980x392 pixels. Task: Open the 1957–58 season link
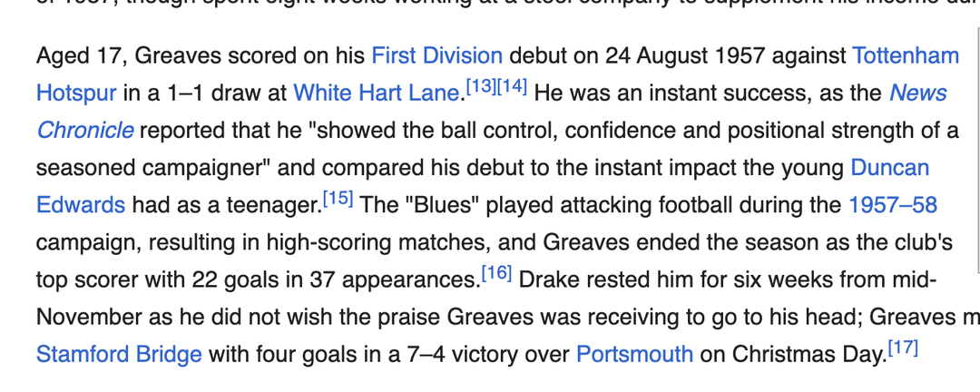click(x=892, y=205)
